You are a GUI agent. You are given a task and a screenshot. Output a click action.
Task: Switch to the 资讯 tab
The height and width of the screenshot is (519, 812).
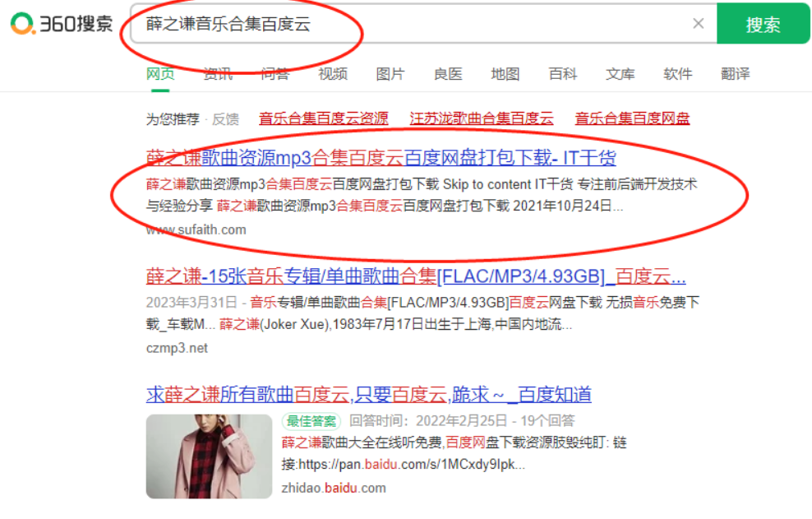point(218,74)
